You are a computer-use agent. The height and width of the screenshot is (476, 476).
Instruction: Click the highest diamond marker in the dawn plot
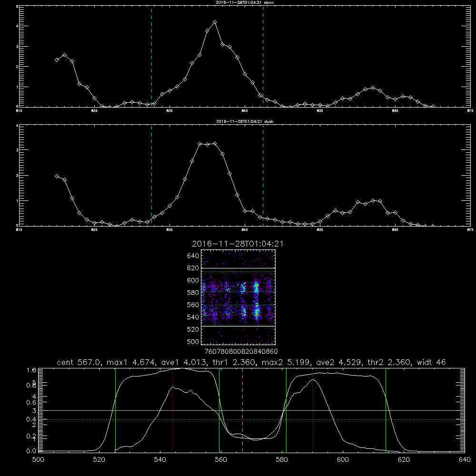point(215,22)
